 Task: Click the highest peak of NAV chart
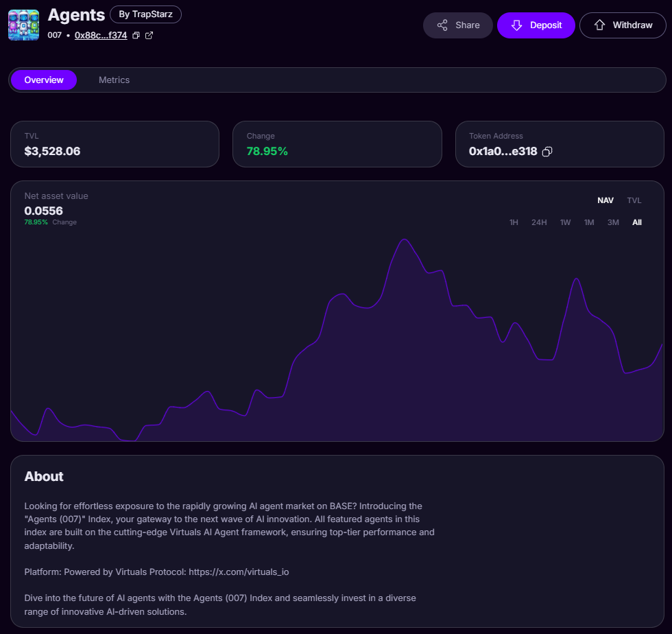[x=404, y=239]
